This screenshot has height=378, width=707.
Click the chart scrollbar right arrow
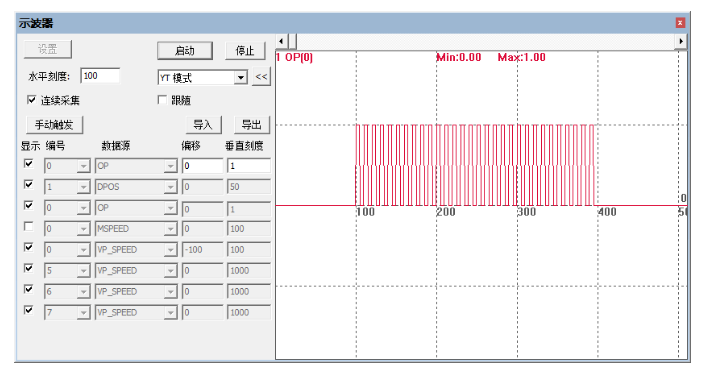point(681,41)
